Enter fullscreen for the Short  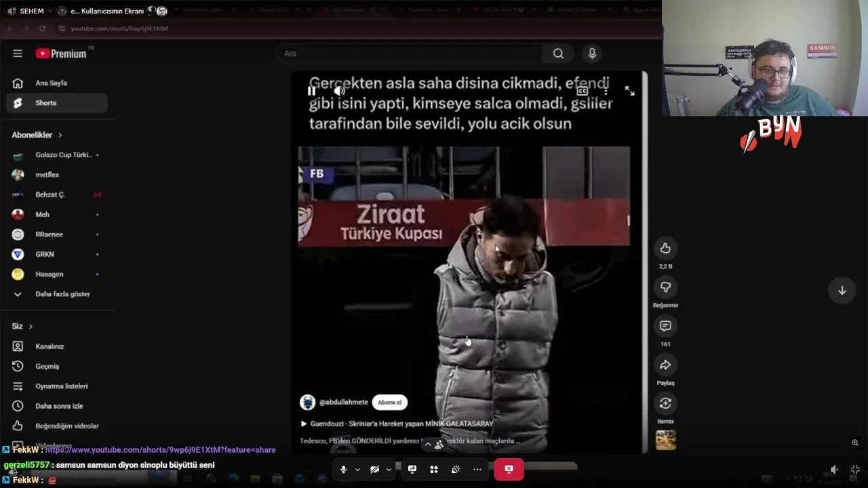630,91
